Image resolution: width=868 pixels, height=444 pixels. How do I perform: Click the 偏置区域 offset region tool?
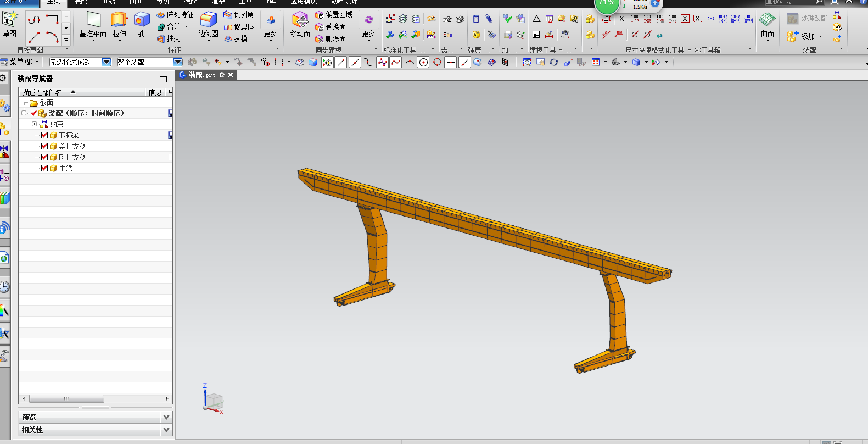tap(334, 15)
